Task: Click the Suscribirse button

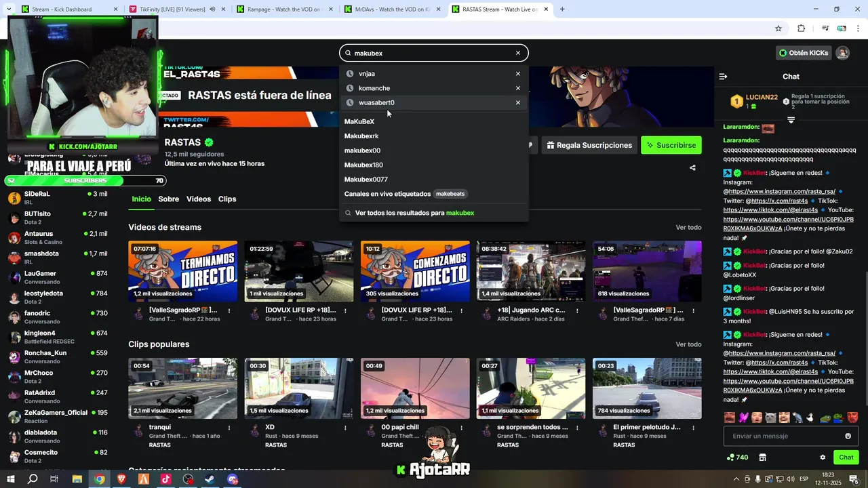Action: [671, 145]
